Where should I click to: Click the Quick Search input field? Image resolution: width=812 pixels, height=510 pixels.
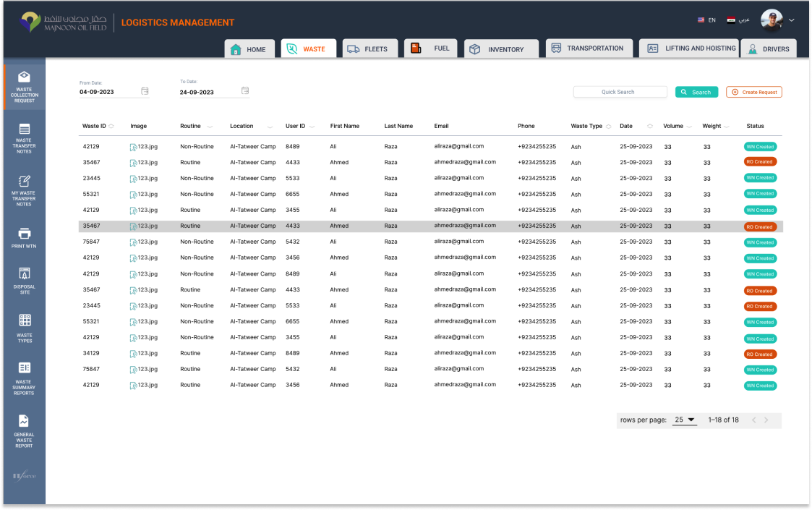click(620, 92)
